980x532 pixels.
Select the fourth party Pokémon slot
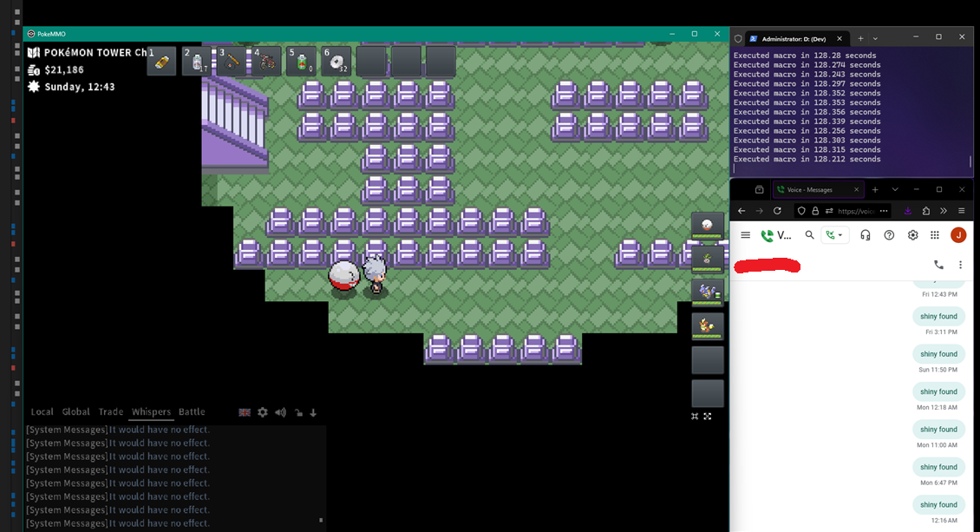(708, 326)
